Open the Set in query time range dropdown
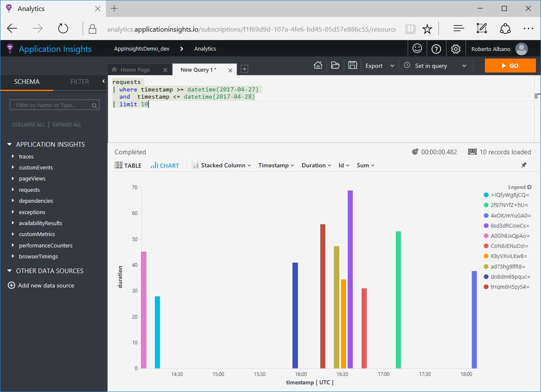This screenshot has height=392, width=541. (435, 66)
